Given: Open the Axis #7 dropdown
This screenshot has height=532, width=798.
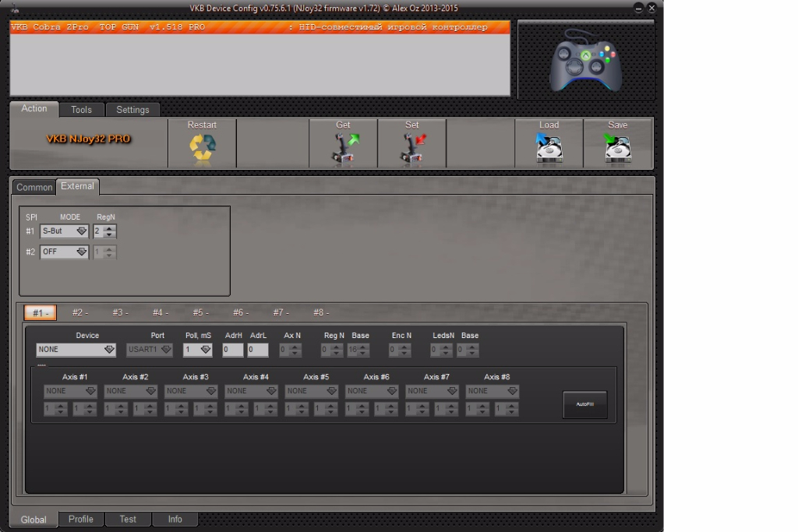Looking at the screenshot, I should coord(432,390).
